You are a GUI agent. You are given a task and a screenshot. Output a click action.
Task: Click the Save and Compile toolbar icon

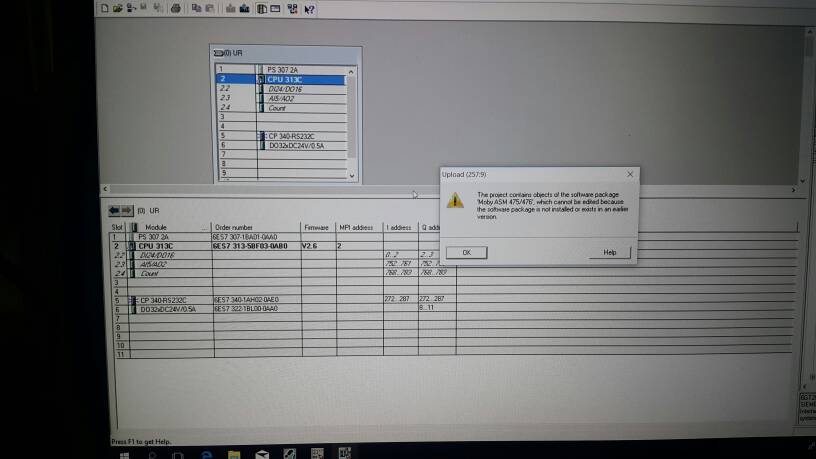point(157,8)
